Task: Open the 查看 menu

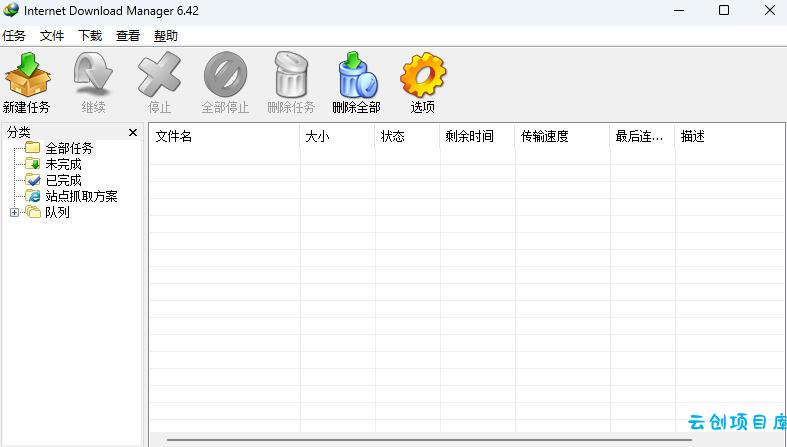Action: coord(128,36)
